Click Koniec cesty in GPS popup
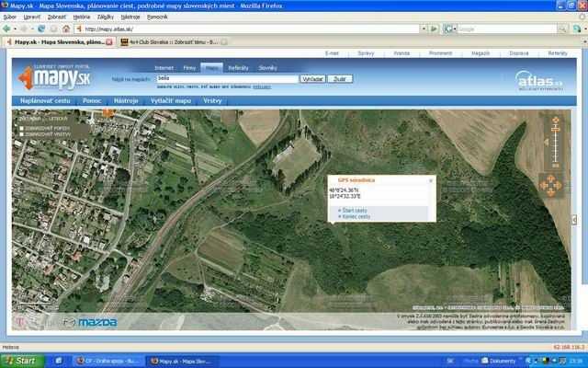Screen dimensions: 588x368 click(356, 217)
